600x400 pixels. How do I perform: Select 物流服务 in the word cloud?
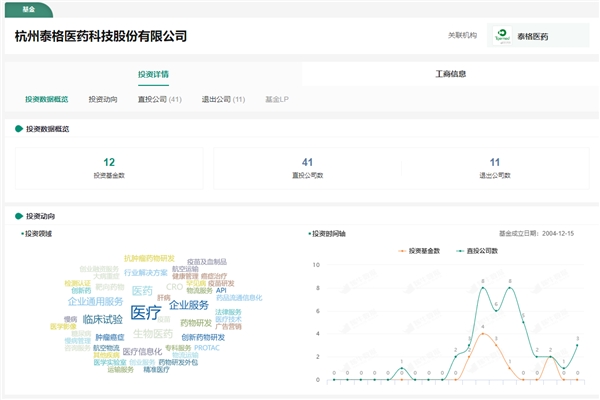(199, 291)
